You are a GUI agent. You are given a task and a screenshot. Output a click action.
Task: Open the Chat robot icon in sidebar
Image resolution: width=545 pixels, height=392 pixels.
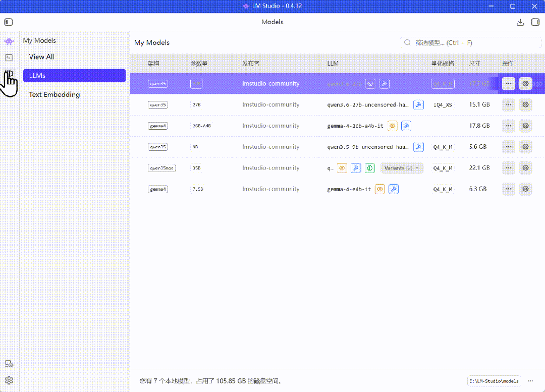click(9, 41)
